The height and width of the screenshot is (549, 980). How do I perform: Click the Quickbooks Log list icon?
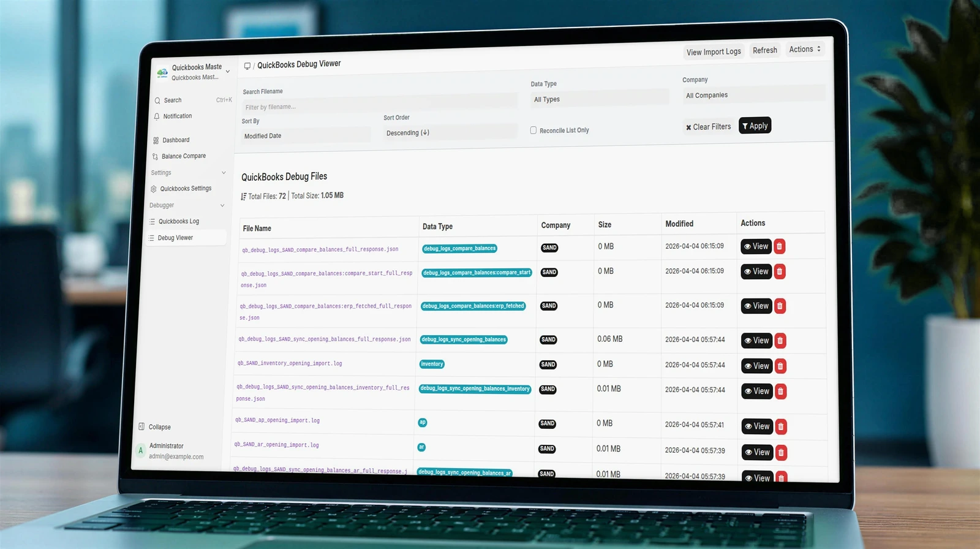[152, 222]
